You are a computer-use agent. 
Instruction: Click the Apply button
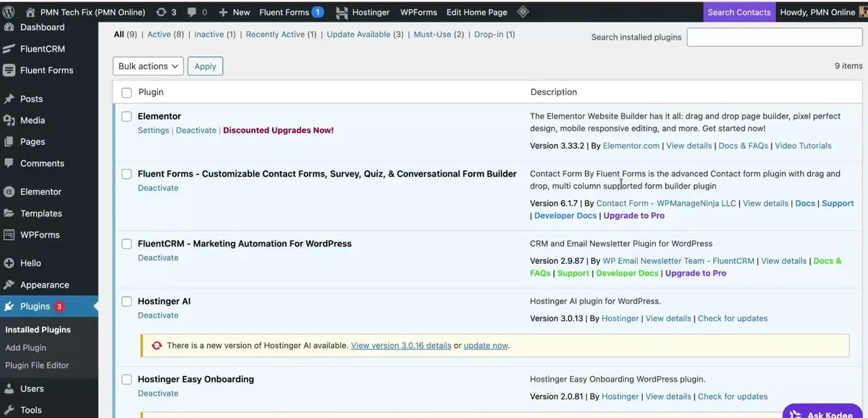point(205,66)
